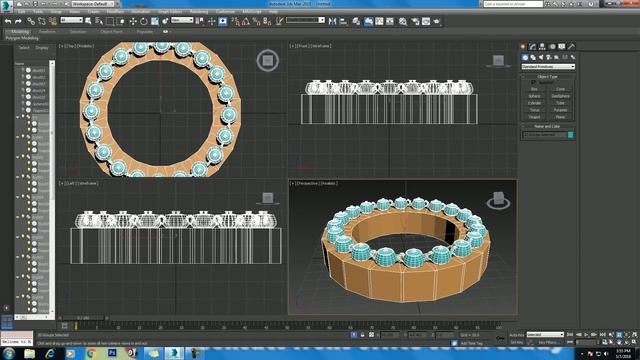Collapse the Name and Color rollout
This screenshot has height=360, width=640.
point(547,127)
